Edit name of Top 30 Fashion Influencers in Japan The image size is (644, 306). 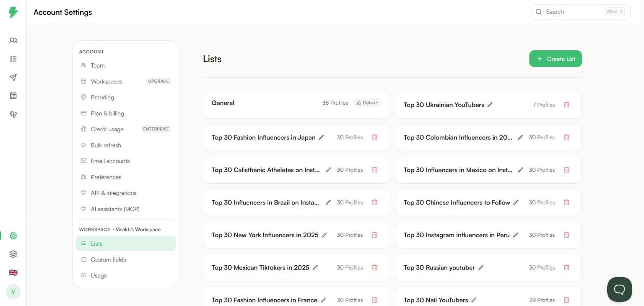[321, 137]
